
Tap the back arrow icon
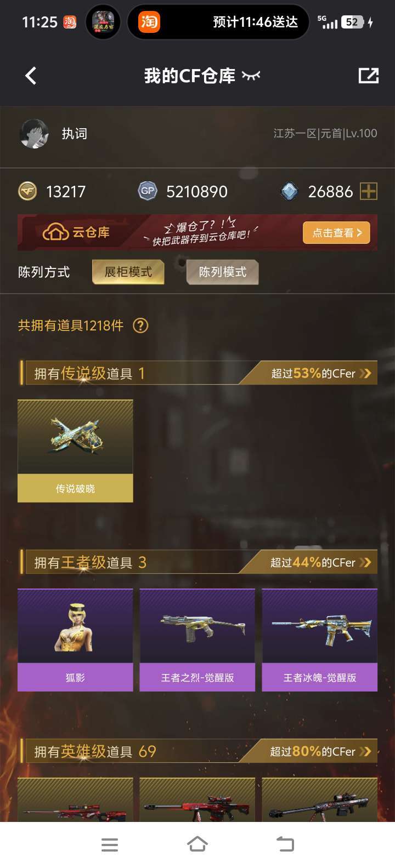coord(31,76)
